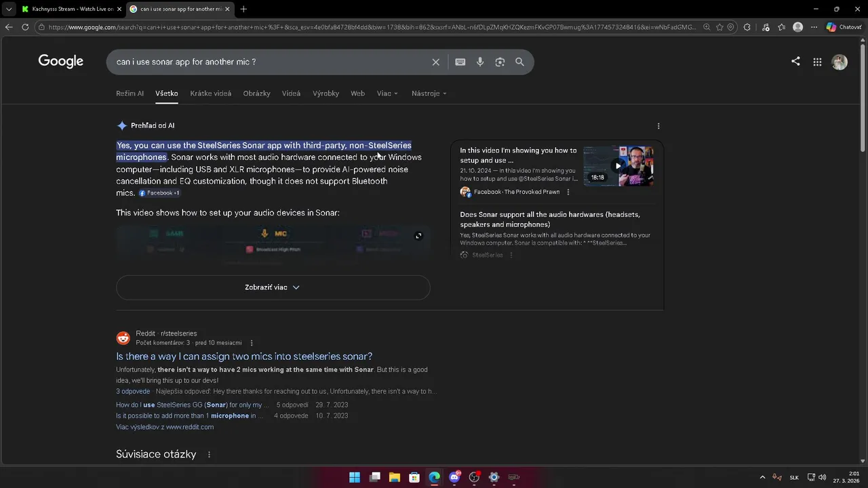Open browser extensions puzzle icon
Image resolution: width=868 pixels, height=488 pixels.
tap(747, 27)
